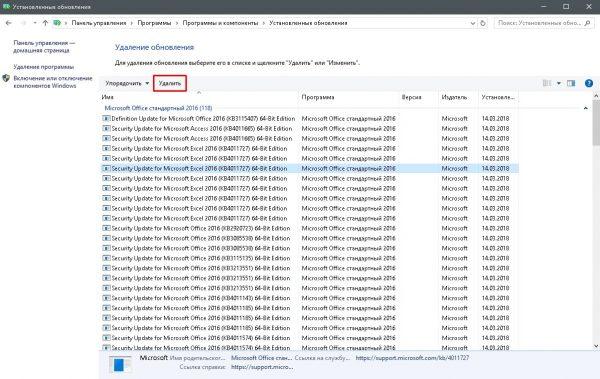
Task: Click the Control Panel icon in address bar
Action: pyautogui.click(x=57, y=23)
